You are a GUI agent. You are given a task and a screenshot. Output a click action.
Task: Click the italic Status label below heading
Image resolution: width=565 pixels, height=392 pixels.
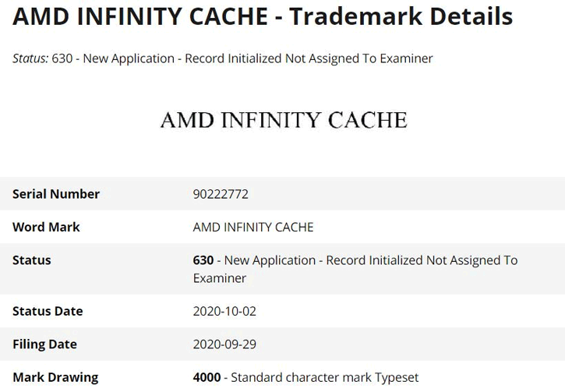(30, 58)
